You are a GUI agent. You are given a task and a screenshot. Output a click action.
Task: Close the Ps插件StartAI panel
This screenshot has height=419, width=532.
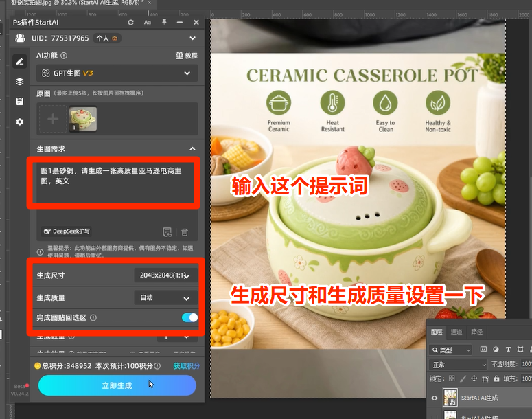pos(196,23)
